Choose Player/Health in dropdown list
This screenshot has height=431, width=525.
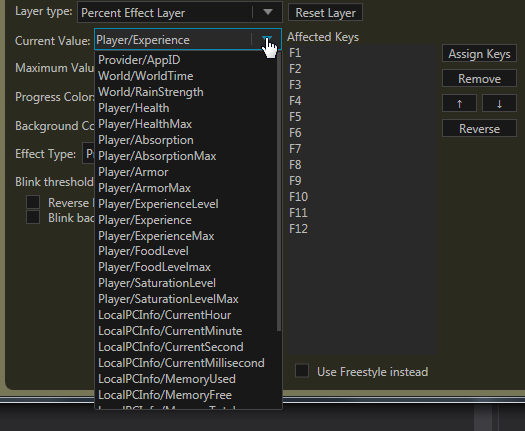click(x=186, y=108)
